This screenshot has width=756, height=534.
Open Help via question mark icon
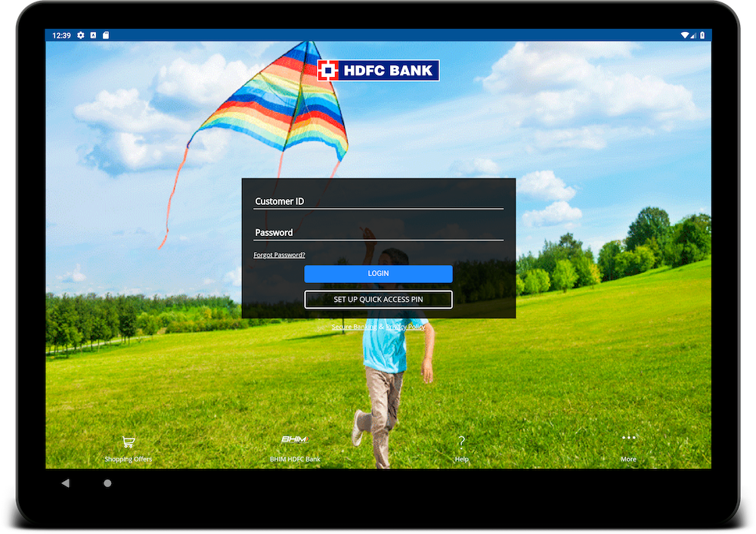[x=461, y=442]
